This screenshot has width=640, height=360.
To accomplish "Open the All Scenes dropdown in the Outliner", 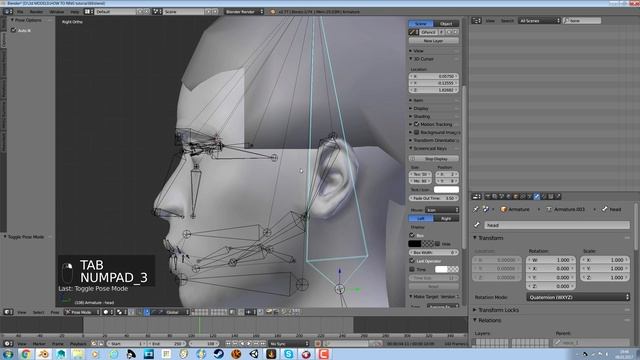I will (539, 20).
